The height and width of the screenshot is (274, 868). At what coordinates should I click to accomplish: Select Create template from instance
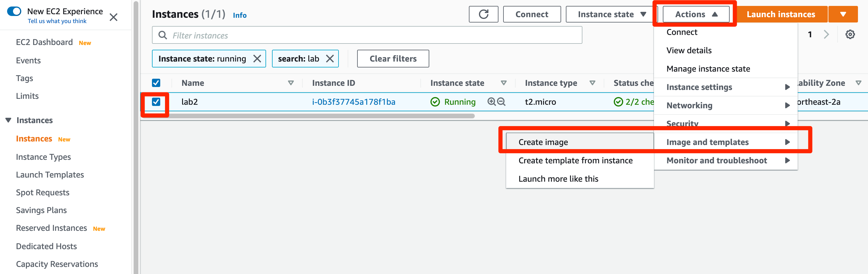575,161
